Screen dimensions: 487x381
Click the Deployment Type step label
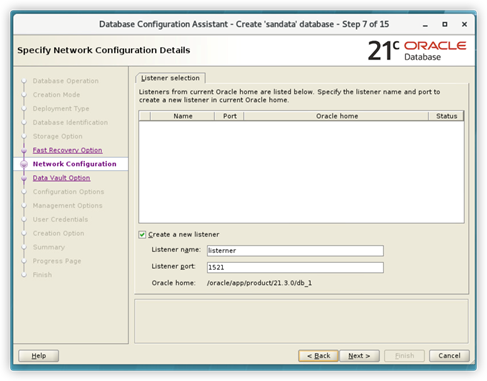[x=61, y=109]
